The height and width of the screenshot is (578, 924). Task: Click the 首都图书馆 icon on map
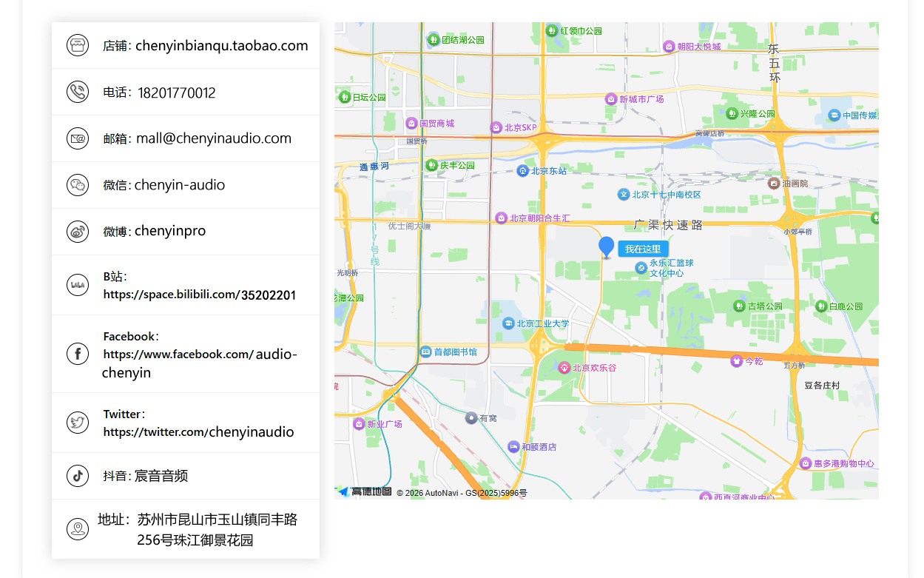(x=425, y=352)
